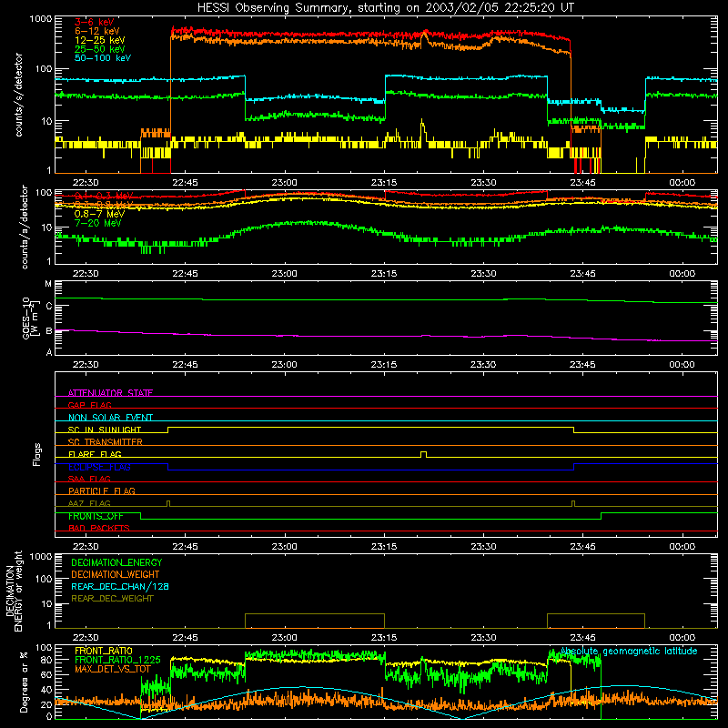Image resolution: width=728 pixels, height=728 pixels.
Task: Select the FRONTS_OFF flag label
Action: 96,516
